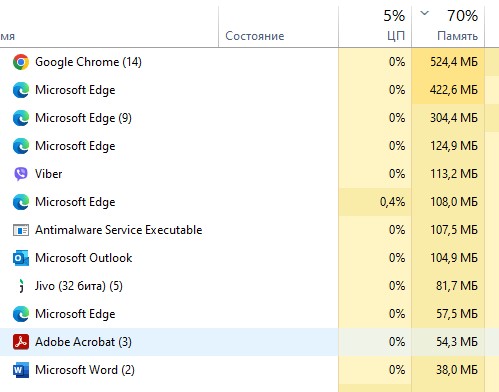Select the Viber process name
This screenshot has height=392, width=499.
tap(49, 174)
